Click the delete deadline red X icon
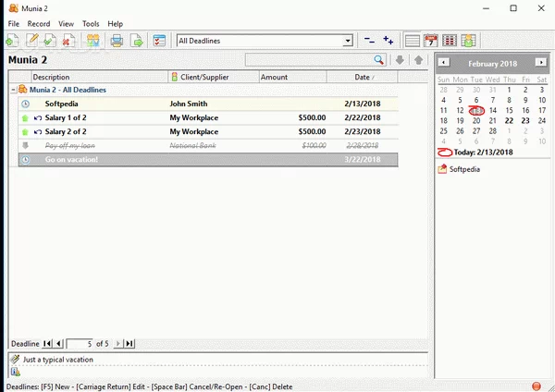This screenshot has width=555, height=392. (x=68, y=41)
